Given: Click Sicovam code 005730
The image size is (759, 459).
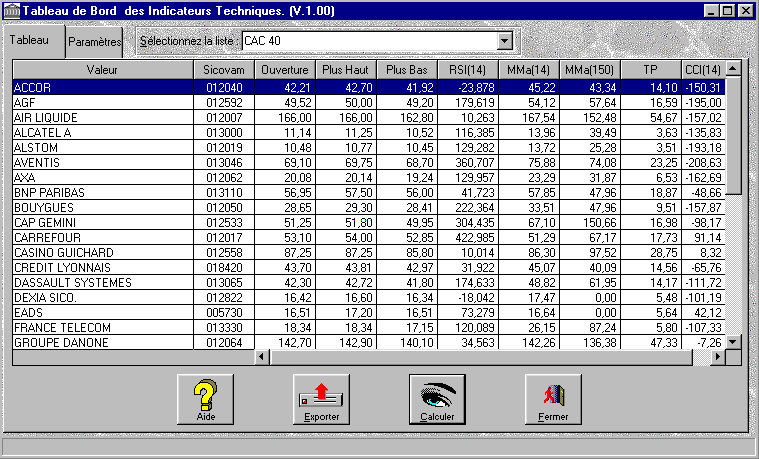Looking at the screenshot, I should pyautogui.click(x=224, y=313).
